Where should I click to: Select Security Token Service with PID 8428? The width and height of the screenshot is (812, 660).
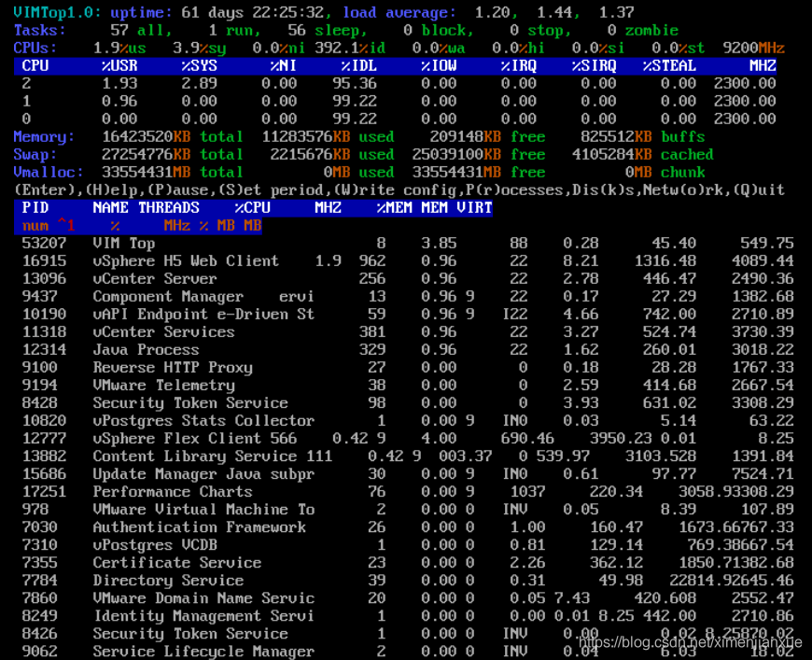click(x=190, y=402)
